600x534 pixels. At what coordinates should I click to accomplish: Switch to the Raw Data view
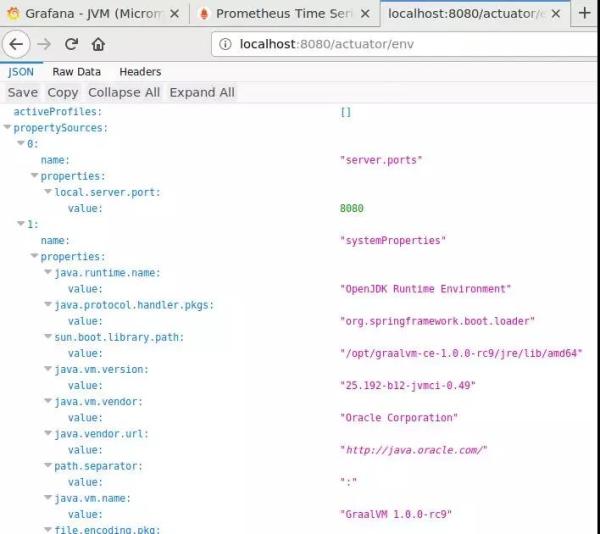coord(77,72)
